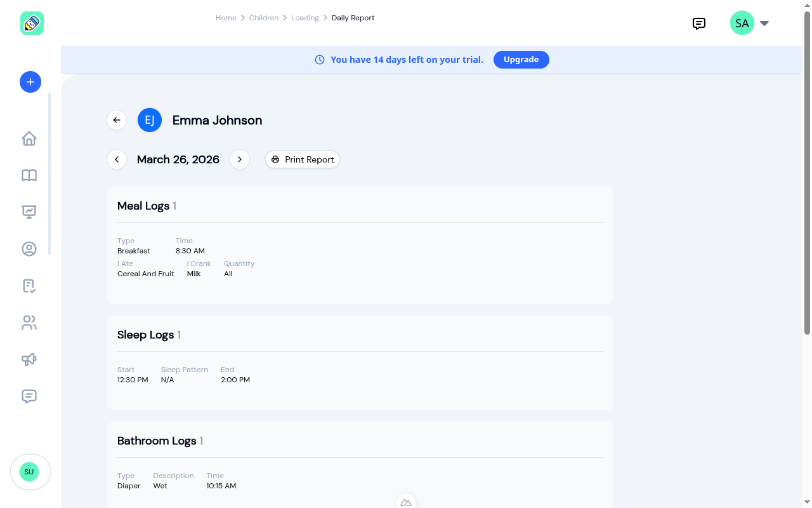This screenshot has height=508, width=812.
Task: Click the EJ child avatar
Action: coord(150,120)
